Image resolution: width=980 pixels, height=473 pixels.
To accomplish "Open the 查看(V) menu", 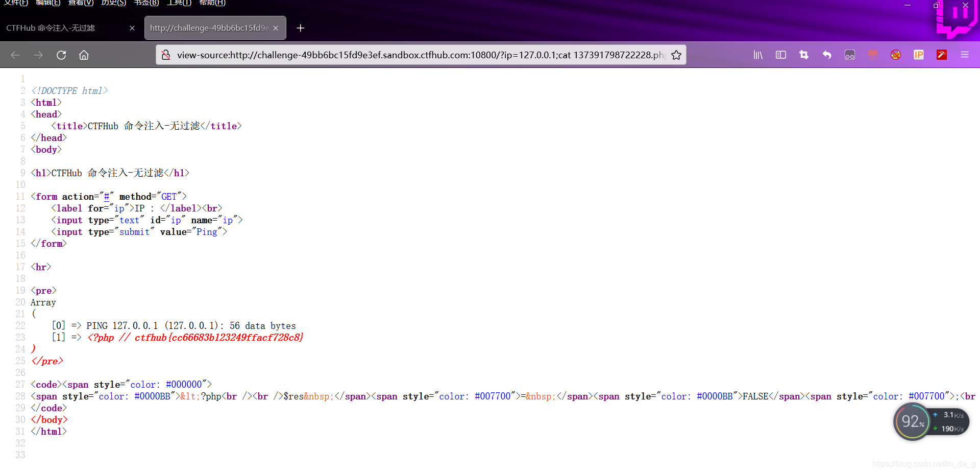I will 81,3.
